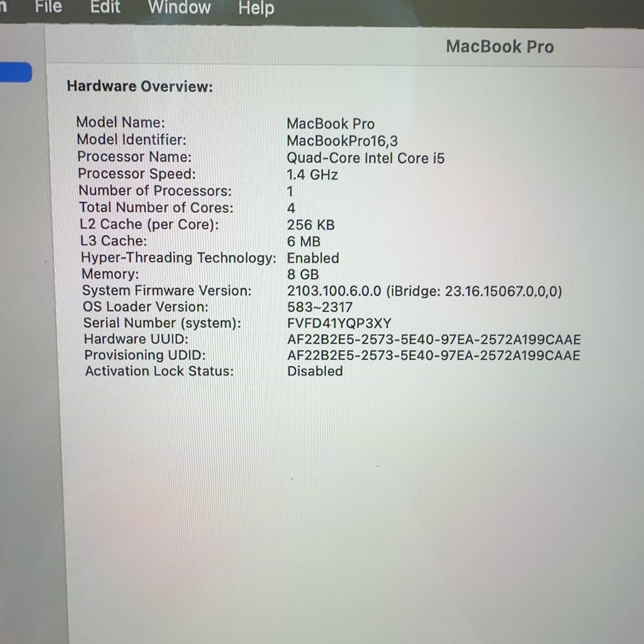Click the 'Memory:' label
Screen dimensions: 644x644
(110, 274)
